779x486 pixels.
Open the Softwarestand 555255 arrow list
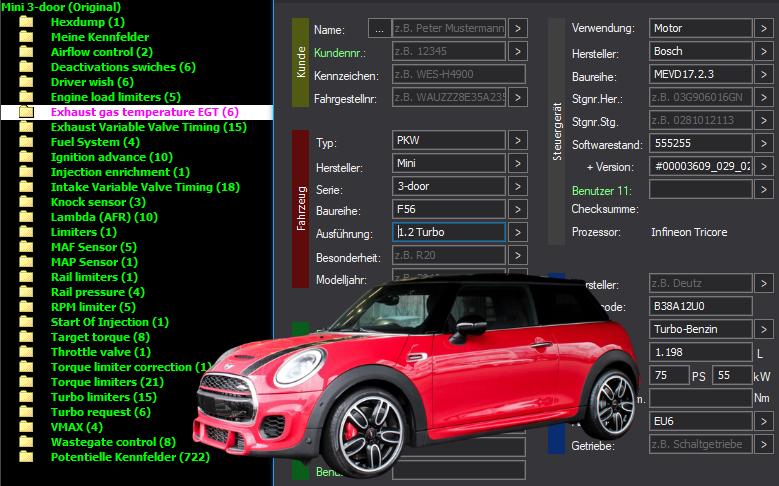point(764,143)
